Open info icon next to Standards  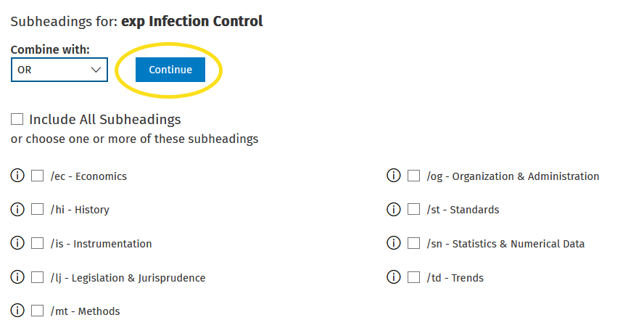coord(394,209)
